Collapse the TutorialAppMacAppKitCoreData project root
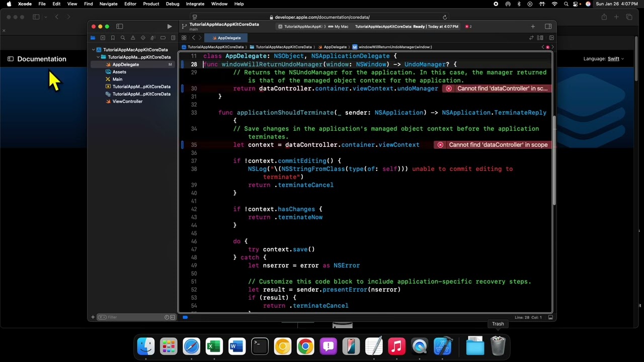 (93, 50)
